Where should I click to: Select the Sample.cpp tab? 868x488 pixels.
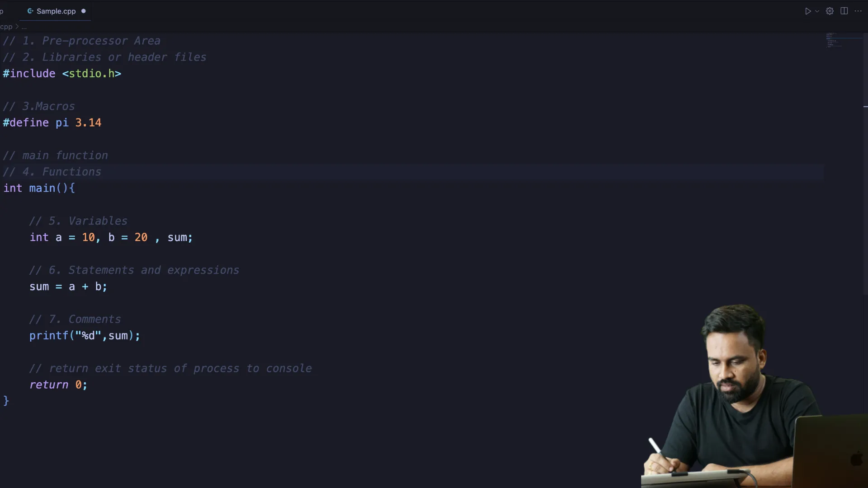tap(56, 11)
